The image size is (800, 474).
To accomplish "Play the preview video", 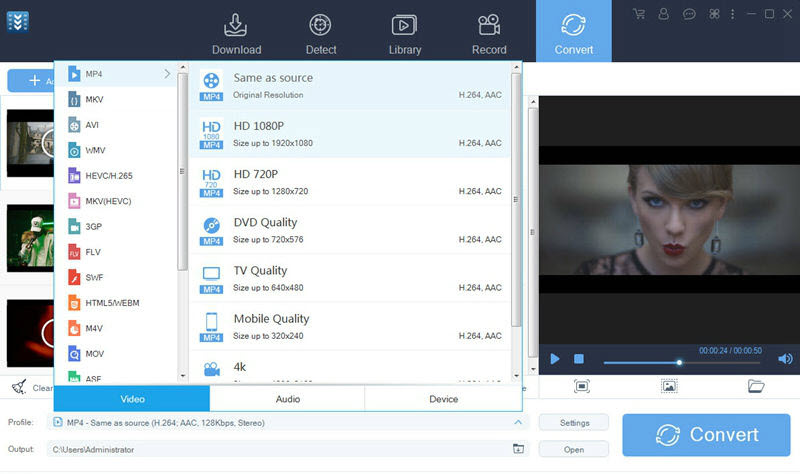I will (555, 359).
